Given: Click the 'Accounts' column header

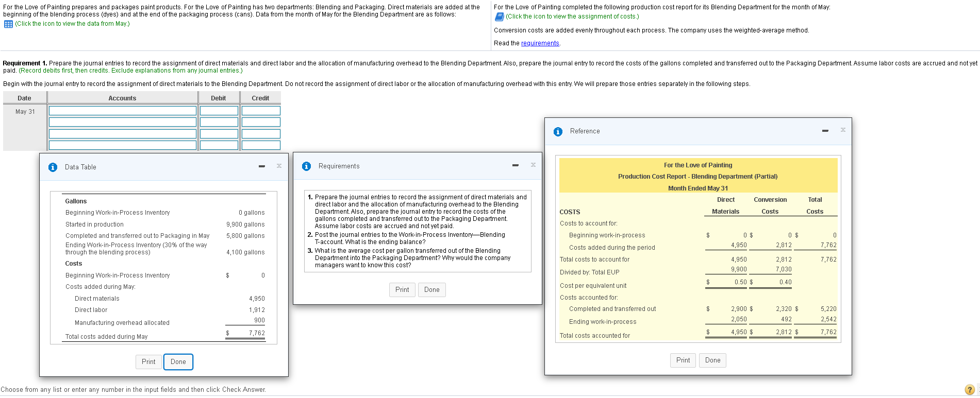Looking at the screenshot, I should click(122, 98).
